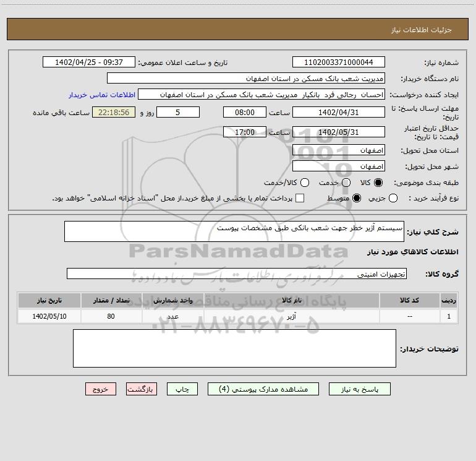Click the شهر محل تحویل field
The width and height of the screenshot is (476, 461).
coord(339,166)
